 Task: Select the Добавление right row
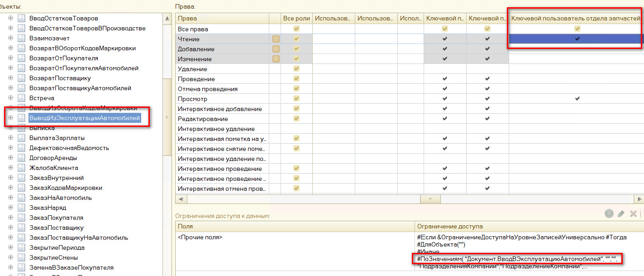(222, 49)
